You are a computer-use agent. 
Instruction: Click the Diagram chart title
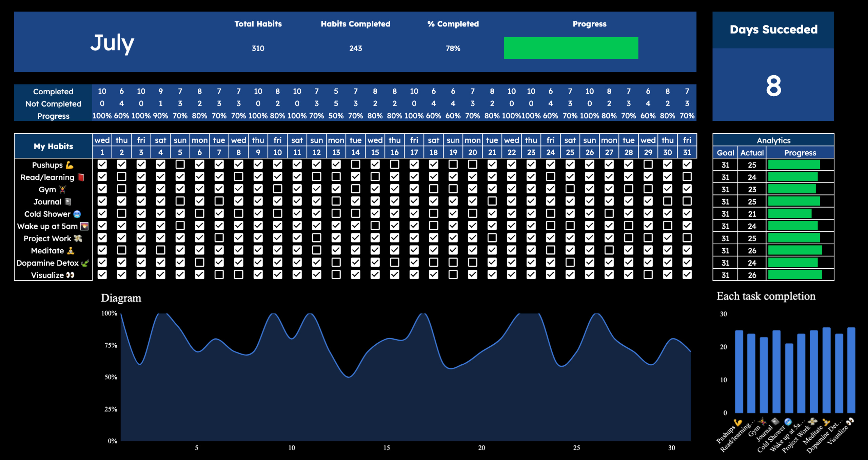point(121,298)
